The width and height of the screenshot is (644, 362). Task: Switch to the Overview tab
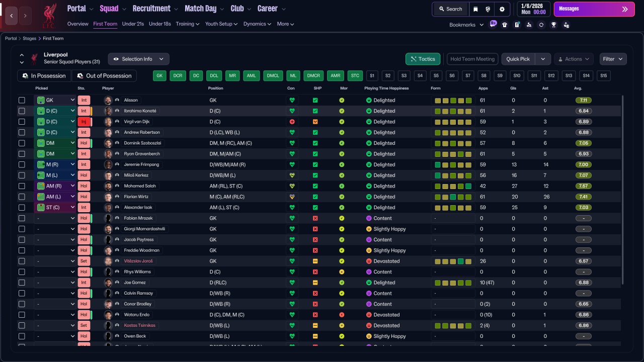[x=77, y=24]
